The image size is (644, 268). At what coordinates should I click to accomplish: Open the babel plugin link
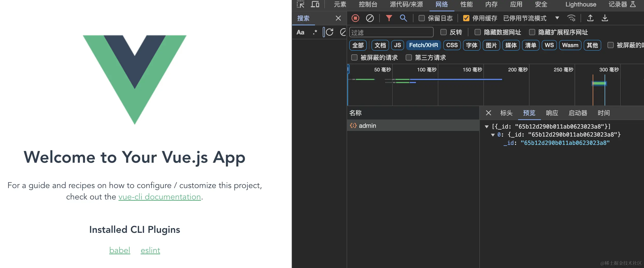(120, 250)
